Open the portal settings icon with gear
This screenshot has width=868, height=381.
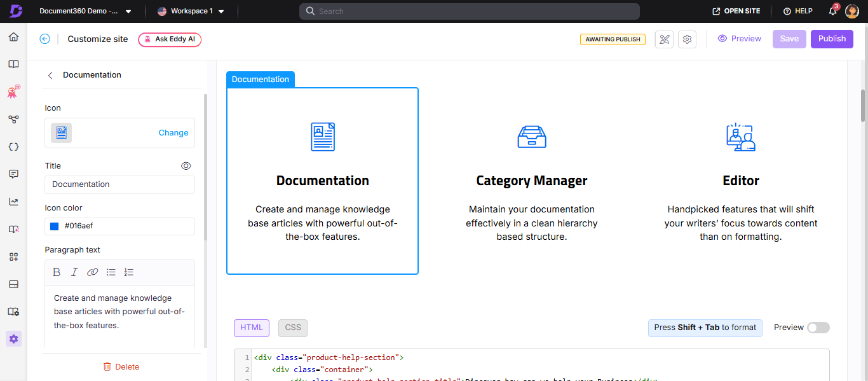click(13, 312)
